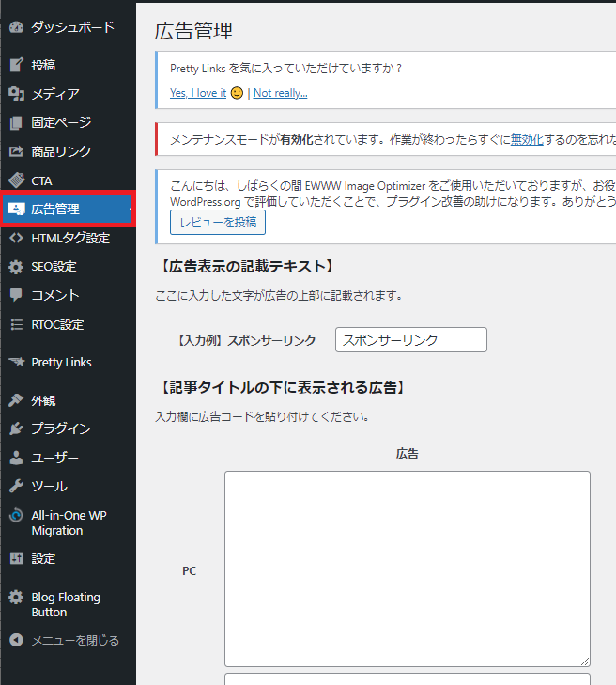Viewport: 616px width, 685px height.
Task: Open ユーザー menu item
Action: (69, 458)
